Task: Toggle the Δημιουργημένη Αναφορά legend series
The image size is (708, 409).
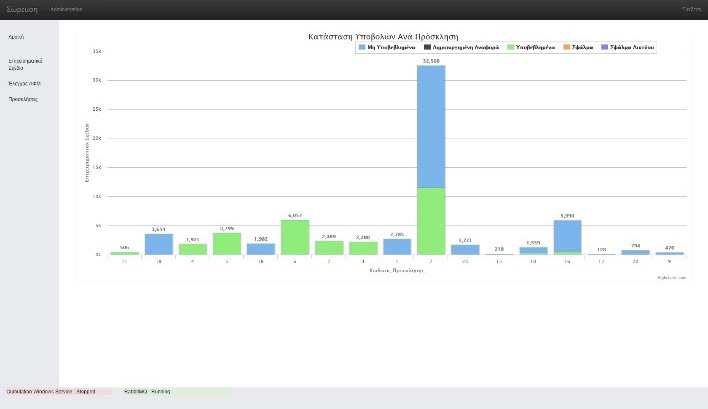Action: pos(465,47)
